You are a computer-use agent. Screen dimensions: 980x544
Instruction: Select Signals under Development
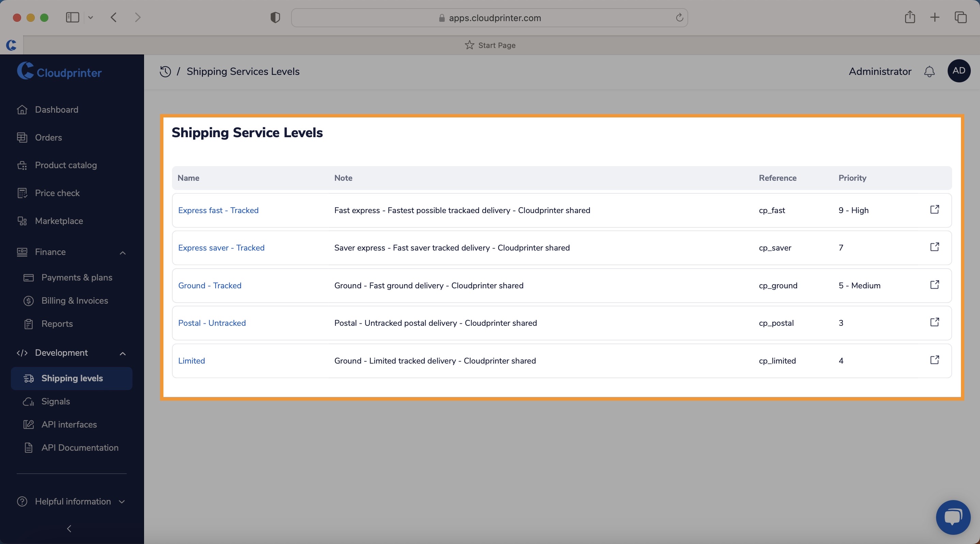[x=55, y=402]
